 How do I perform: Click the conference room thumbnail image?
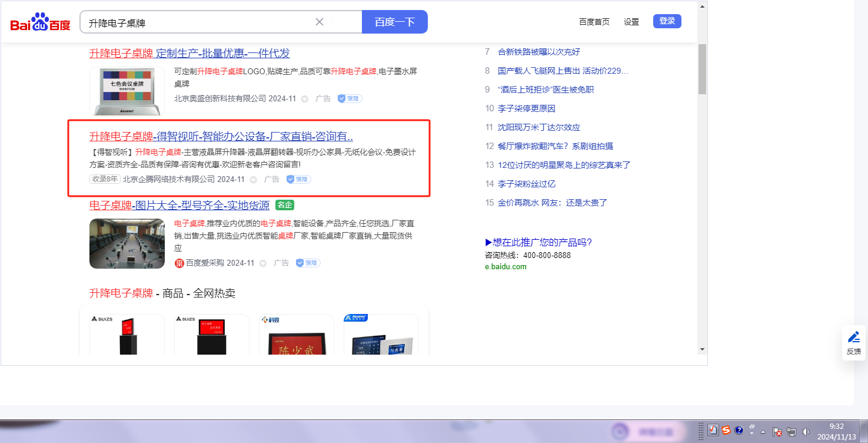(127, 243)
